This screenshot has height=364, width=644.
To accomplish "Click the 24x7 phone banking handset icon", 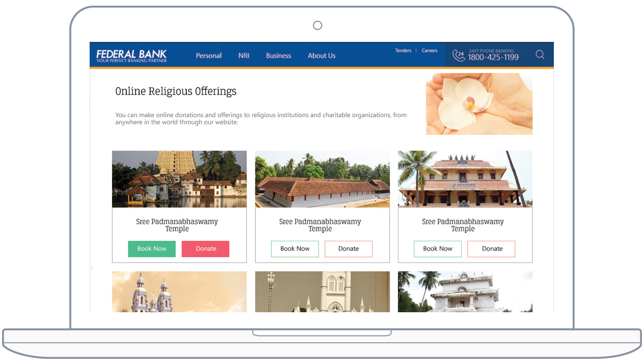I will [x=458, y=55].
